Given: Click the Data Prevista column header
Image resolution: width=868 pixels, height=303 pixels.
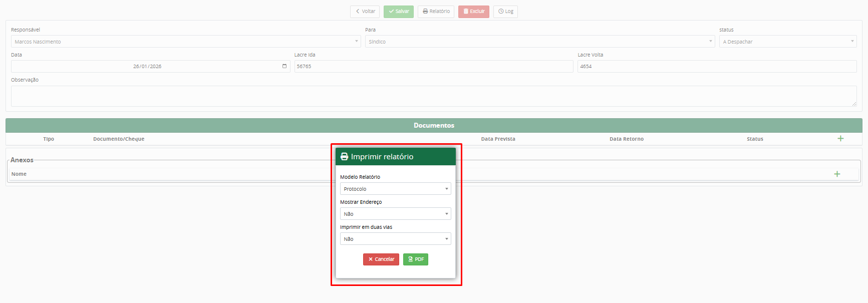Looking at the screenshot, I should 498,139.
